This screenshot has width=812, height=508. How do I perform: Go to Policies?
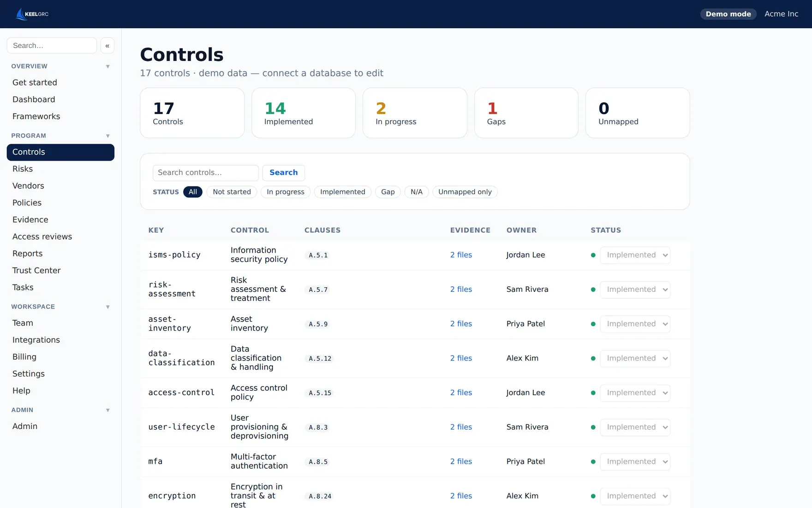coord(60,203)
